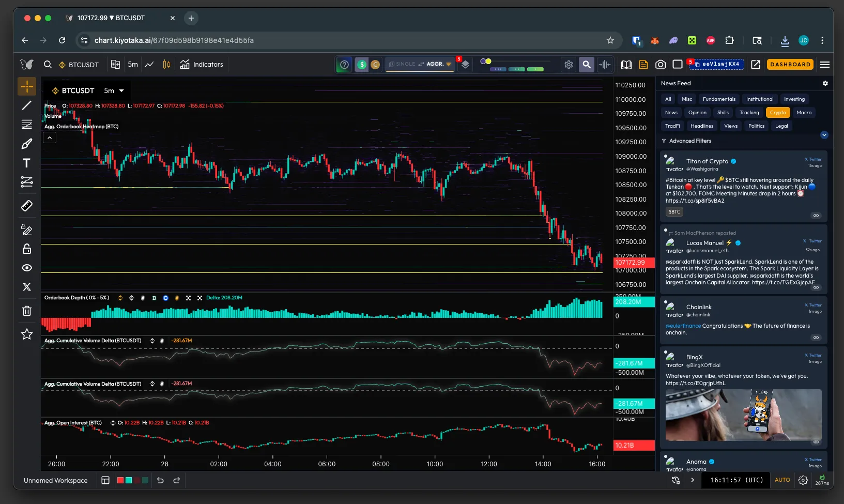Switch to the Institutional news category
This screenshot has height=504, width=844.
pos(759,99)
